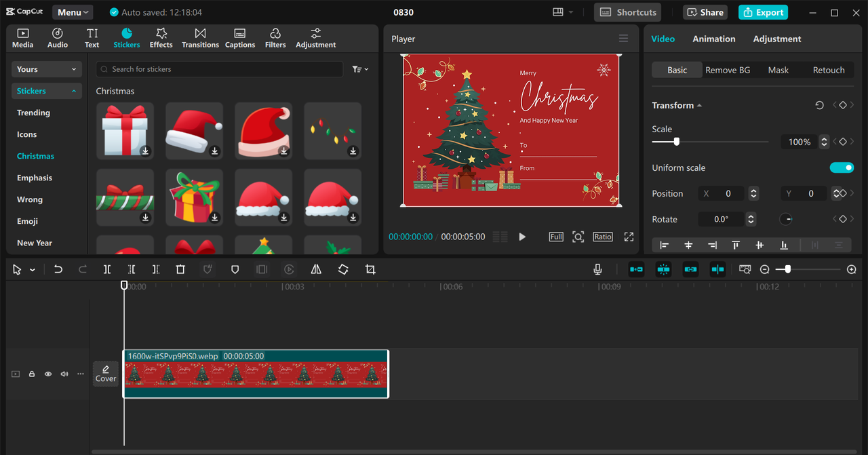Click the rotation dial knob
868x455 pixels.
(x=785, y=219)
